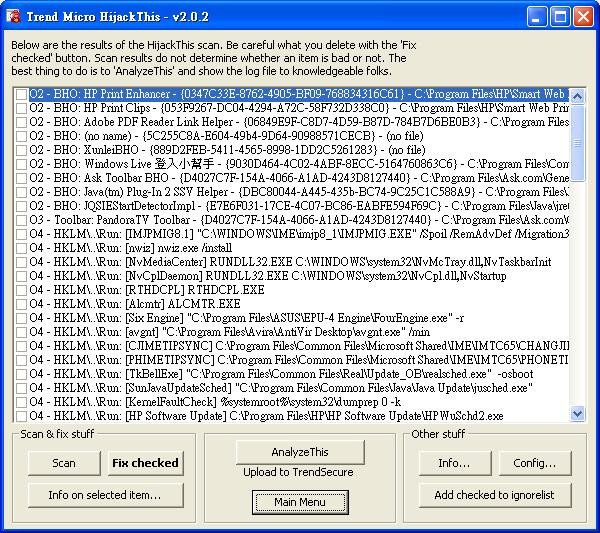Viewport: 600px width, 533px height.
Task: Select the realsched.exe -osboot row
Action: [281, 374]
